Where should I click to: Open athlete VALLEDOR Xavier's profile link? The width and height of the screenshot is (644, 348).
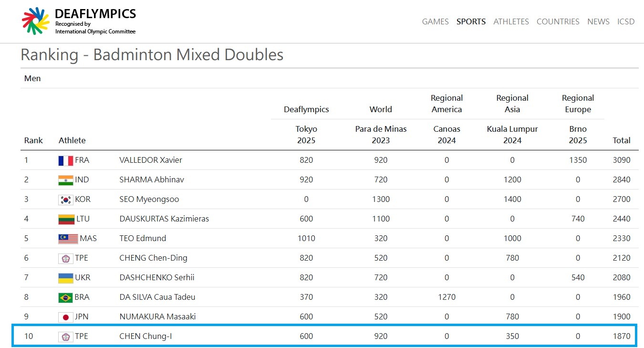pyautogui.click(x=151, y=160)
